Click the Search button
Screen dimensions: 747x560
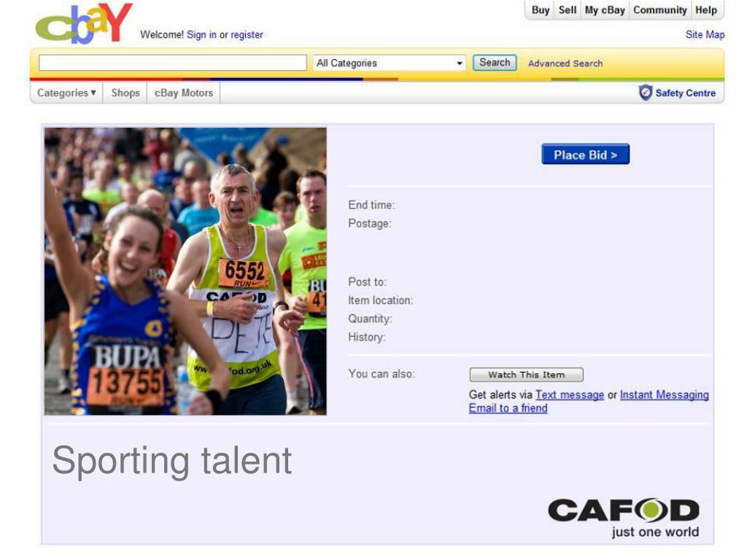point(495,63)
